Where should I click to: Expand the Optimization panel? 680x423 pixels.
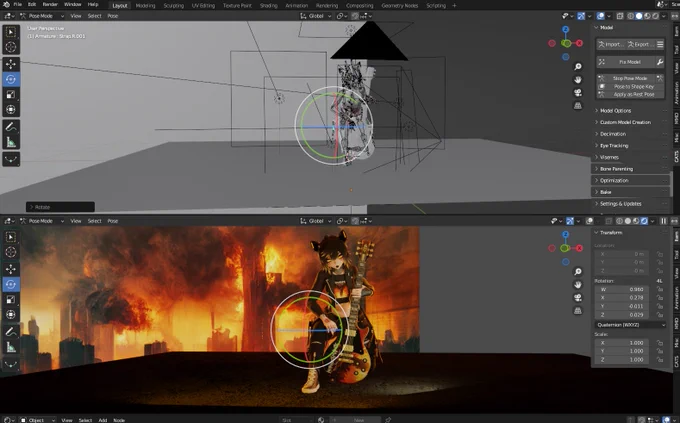click(614, 180)
